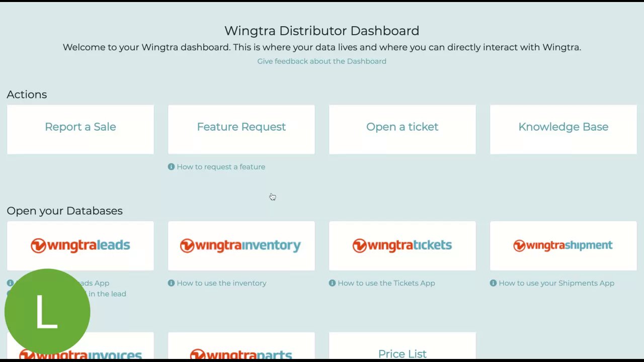The height and width of the screenshot is (362, 644).
Task: Click info icon beside How to use the Tickets App
Action: (332, 283)
